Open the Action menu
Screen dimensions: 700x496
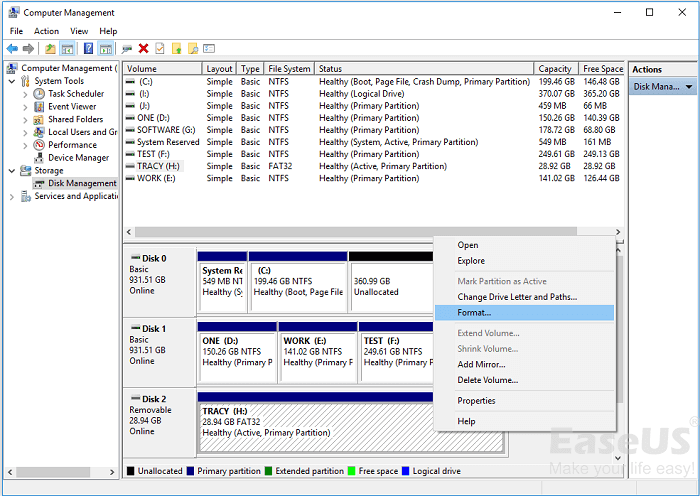pos(46,31)
